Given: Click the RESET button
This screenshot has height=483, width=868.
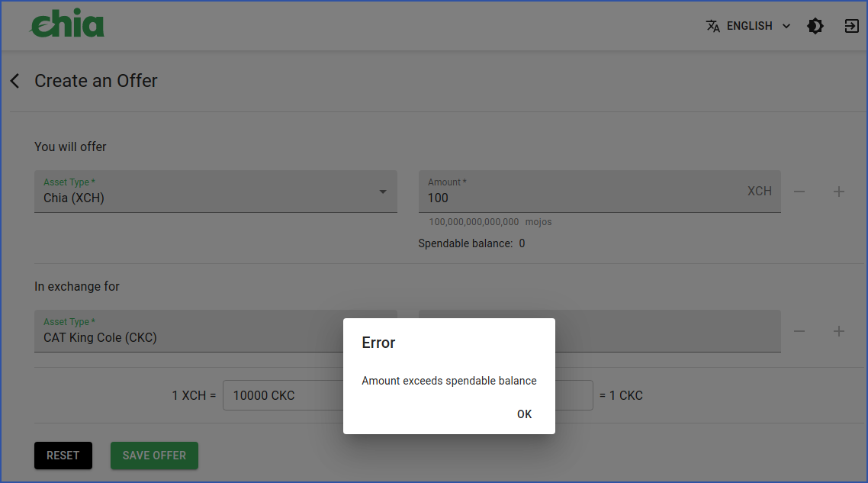Looking at the screenshot, I should pos(63,456).
